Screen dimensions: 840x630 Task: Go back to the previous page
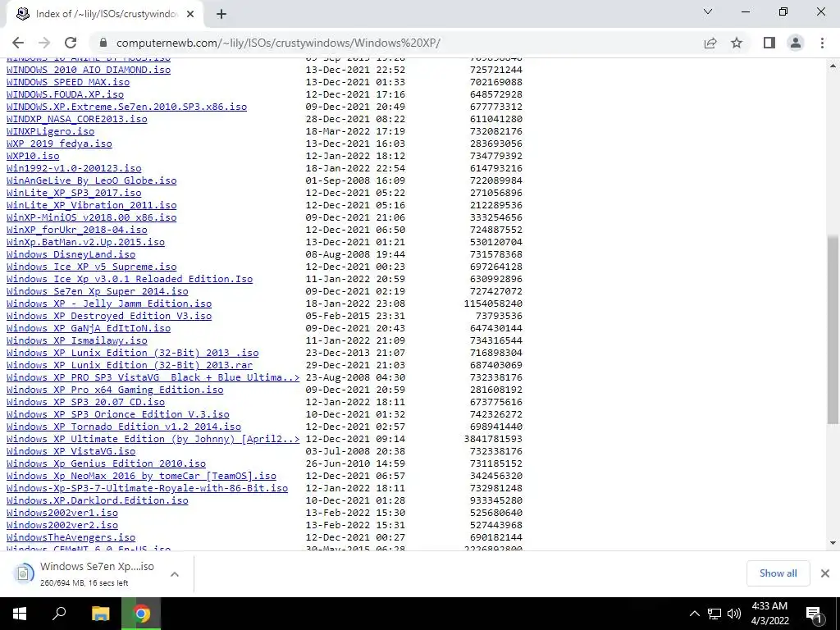click(x=18, y=43)
